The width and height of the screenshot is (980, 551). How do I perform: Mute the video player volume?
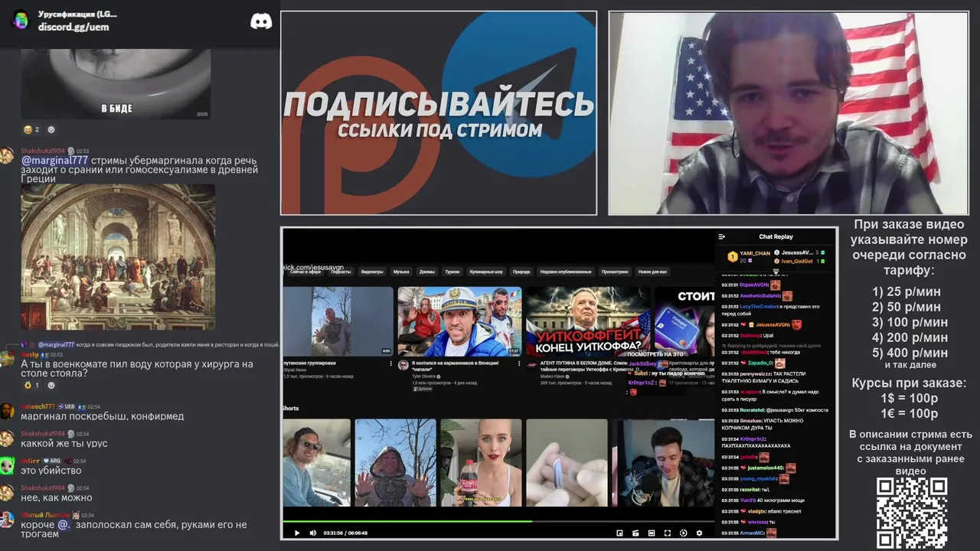click(x=312, y=533)
